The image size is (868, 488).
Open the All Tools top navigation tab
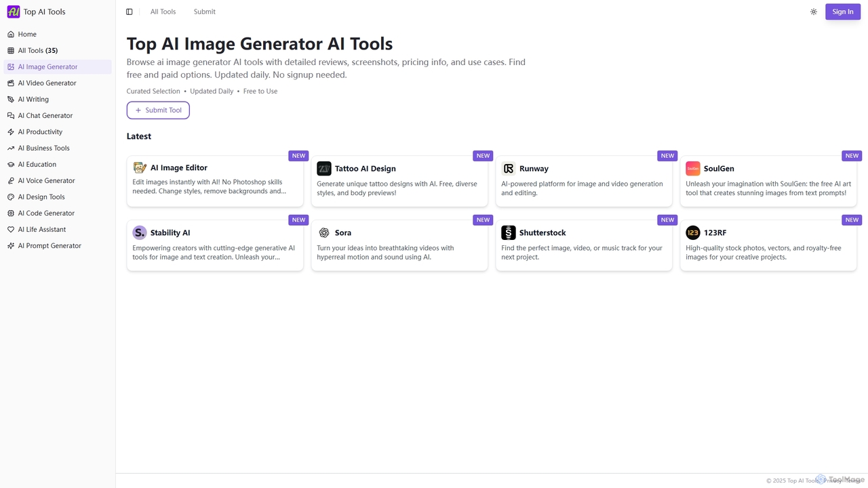point(163,12)
